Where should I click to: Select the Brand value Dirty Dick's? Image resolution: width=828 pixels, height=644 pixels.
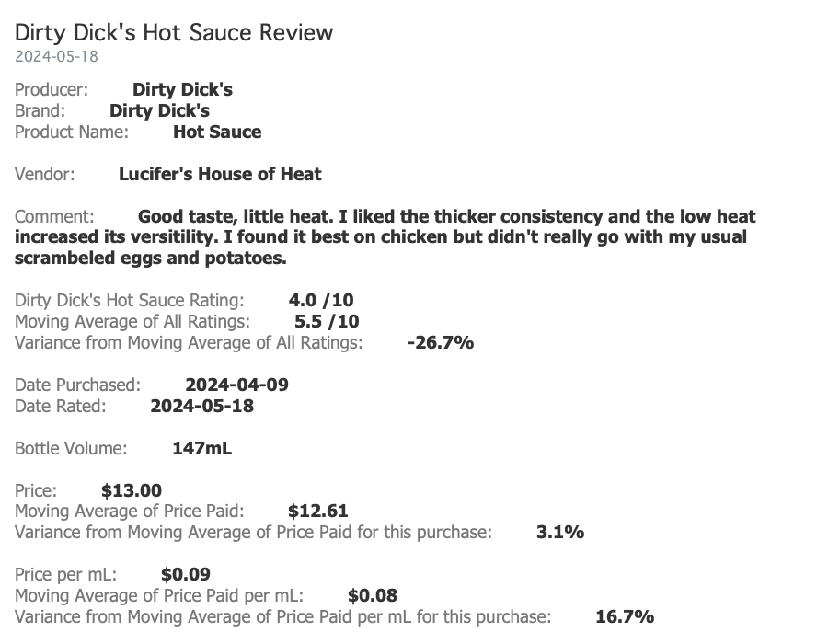tap(159, 110)
